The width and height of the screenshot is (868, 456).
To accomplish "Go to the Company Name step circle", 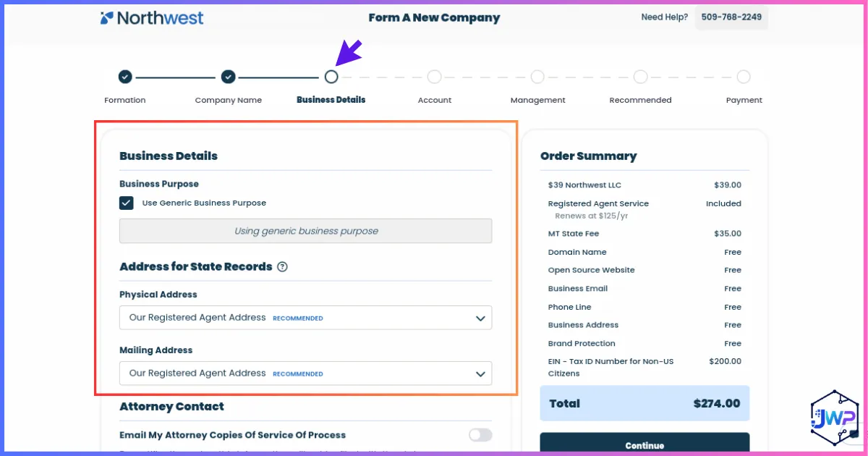I will coord(228,77).
